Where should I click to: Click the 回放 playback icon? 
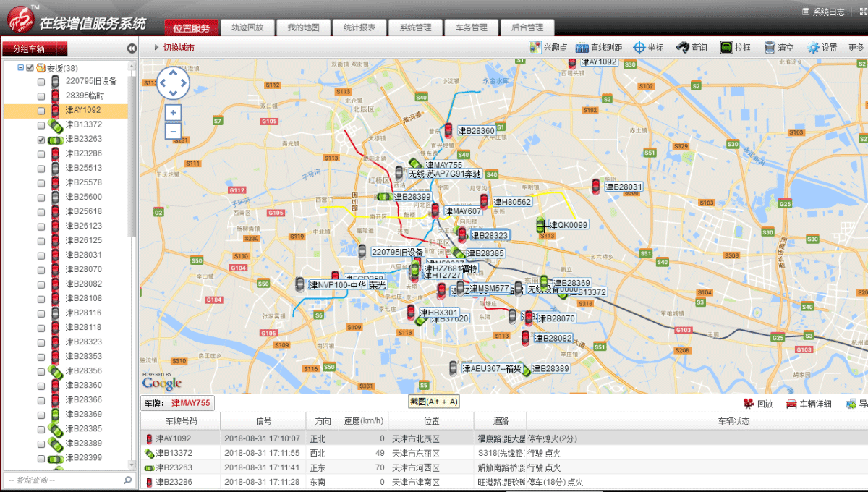click(749, 404)
